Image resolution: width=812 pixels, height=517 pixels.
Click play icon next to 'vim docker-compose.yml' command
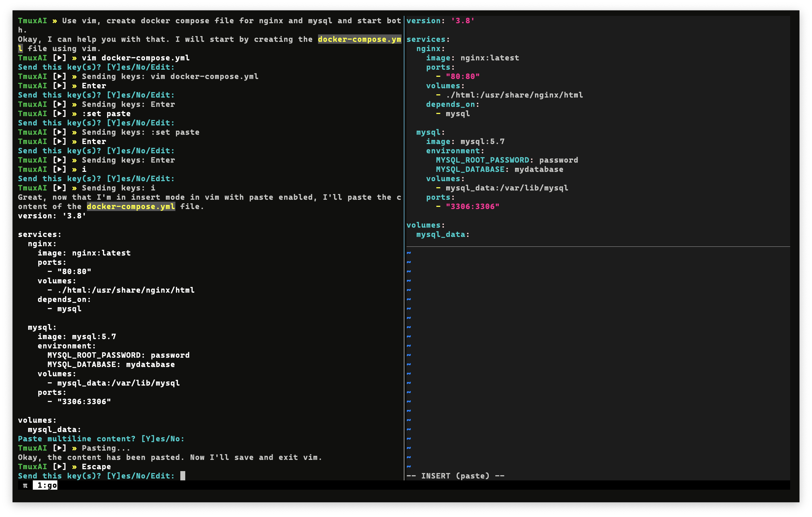[x=60, y=58]
